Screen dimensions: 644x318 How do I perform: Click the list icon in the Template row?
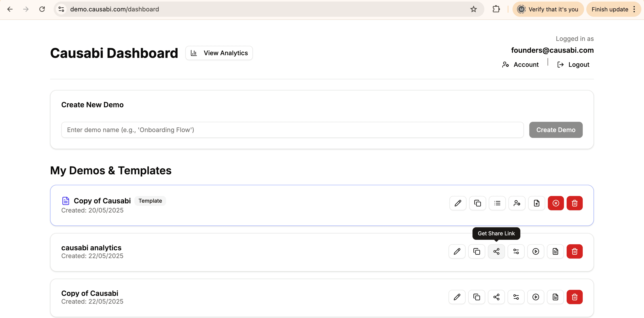point(497,203)
